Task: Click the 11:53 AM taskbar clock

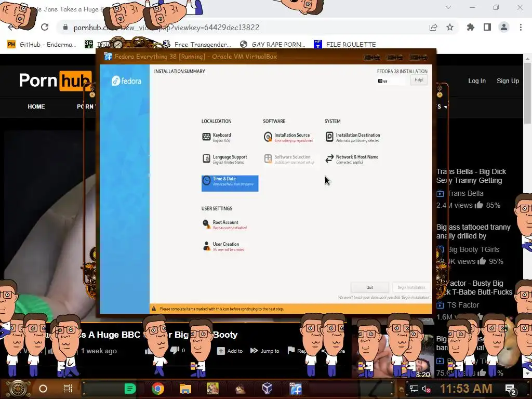Action: tap(466, 389)
